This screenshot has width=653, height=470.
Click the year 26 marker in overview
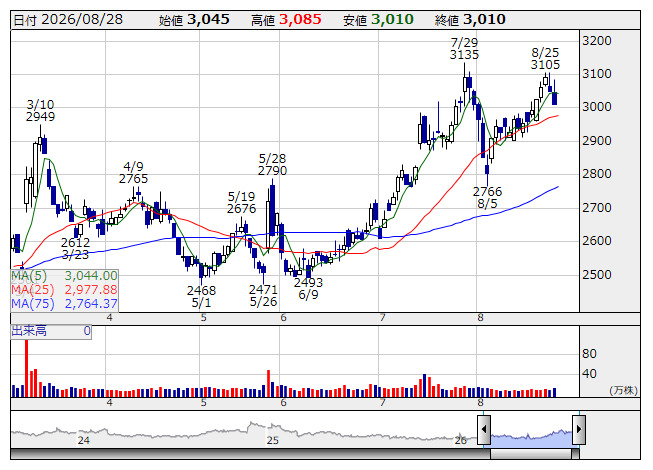tap(461, 440)
